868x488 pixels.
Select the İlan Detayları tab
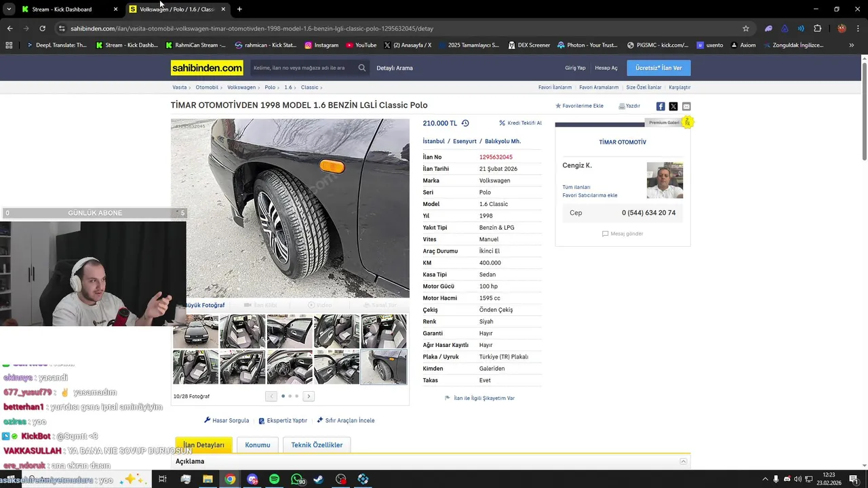click(x=203, y=445)
